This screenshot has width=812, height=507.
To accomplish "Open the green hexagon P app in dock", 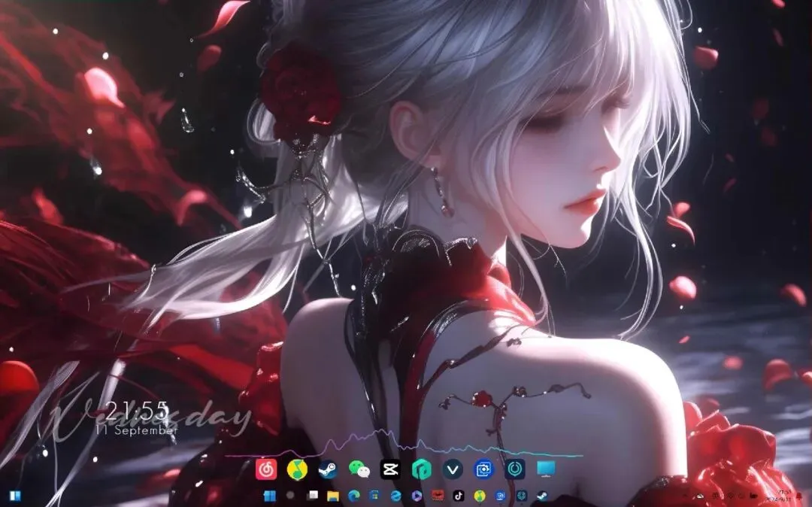I will click(422, 469).
